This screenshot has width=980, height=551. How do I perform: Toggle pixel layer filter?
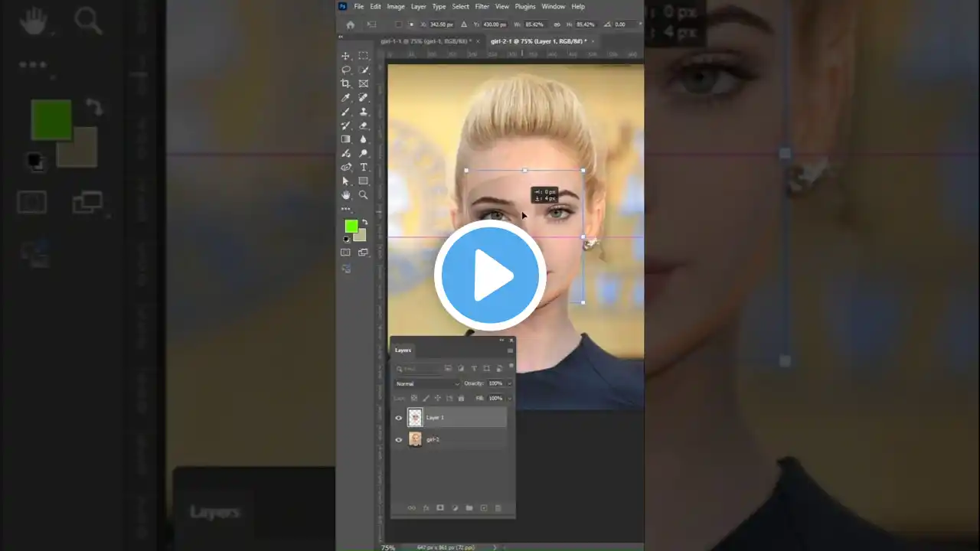448,369
